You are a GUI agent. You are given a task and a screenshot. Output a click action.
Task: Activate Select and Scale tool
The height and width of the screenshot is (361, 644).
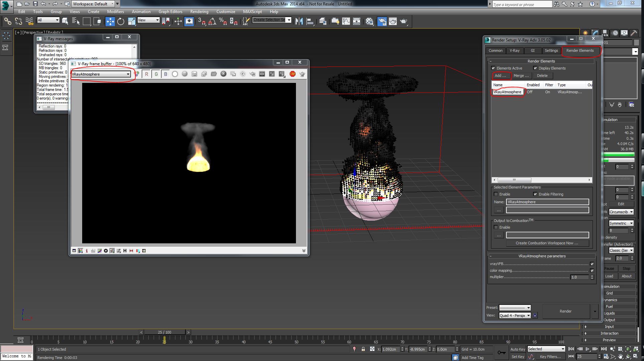[131, 21]
